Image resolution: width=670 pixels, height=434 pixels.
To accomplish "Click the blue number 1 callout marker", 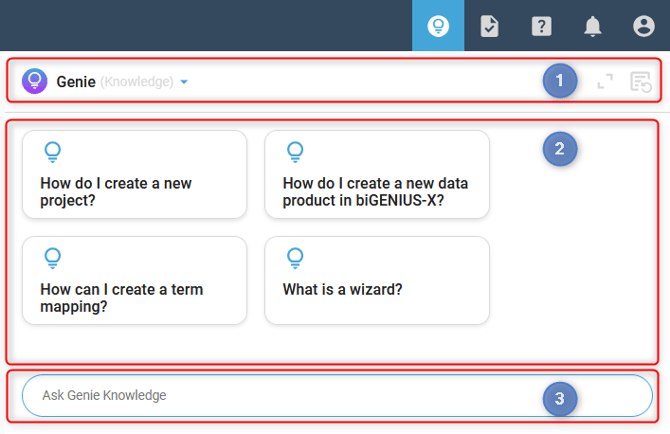I will coord(560,80).
